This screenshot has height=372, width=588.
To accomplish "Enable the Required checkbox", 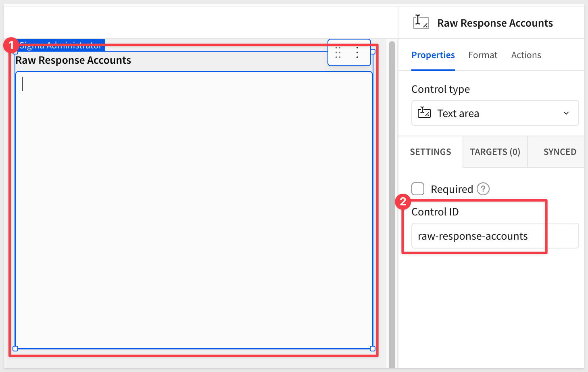I will coord(418,189).
